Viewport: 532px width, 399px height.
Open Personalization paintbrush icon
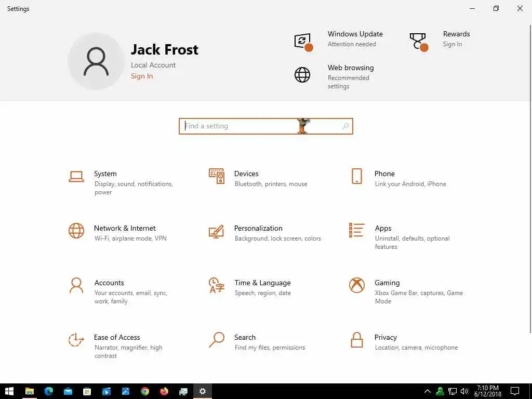(x=217, y=231)
